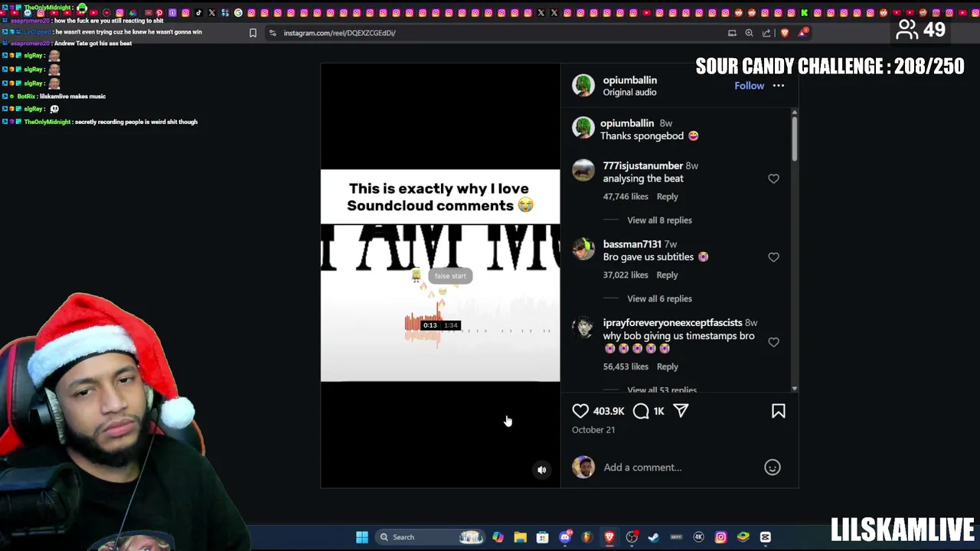
Task: Like the reel with the heart icon
Action: [x=580, y=411]
